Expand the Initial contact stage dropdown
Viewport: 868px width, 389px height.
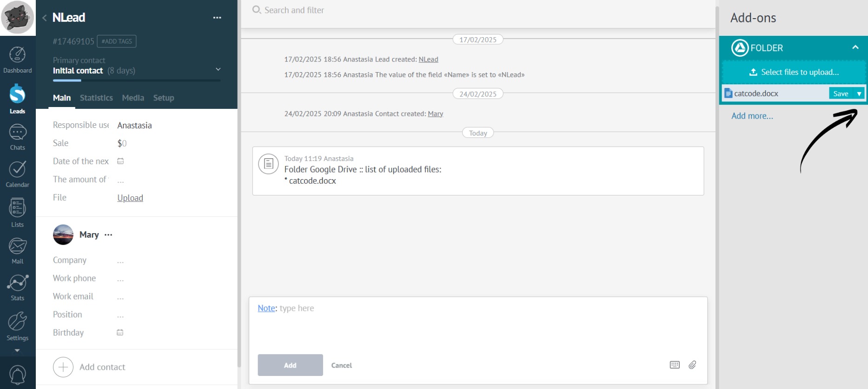pos(218,69)
